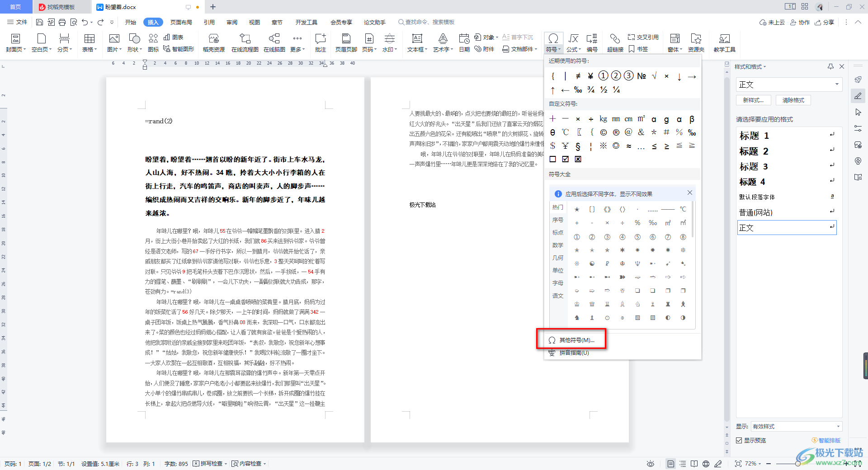Viewport: 868px width, 470px height.
Task: Insert an online flowchart (在线流程图)
Action: click(245, 42)
